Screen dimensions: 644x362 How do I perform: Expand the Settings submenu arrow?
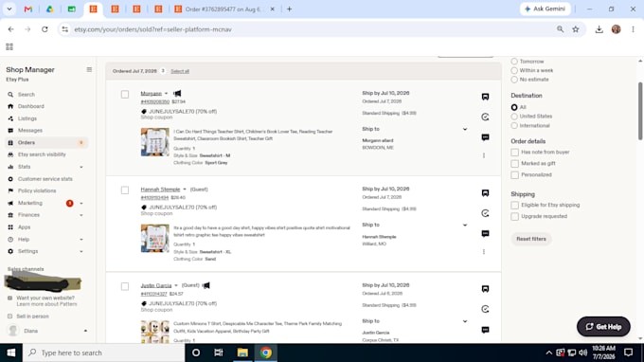pos(81,251)
